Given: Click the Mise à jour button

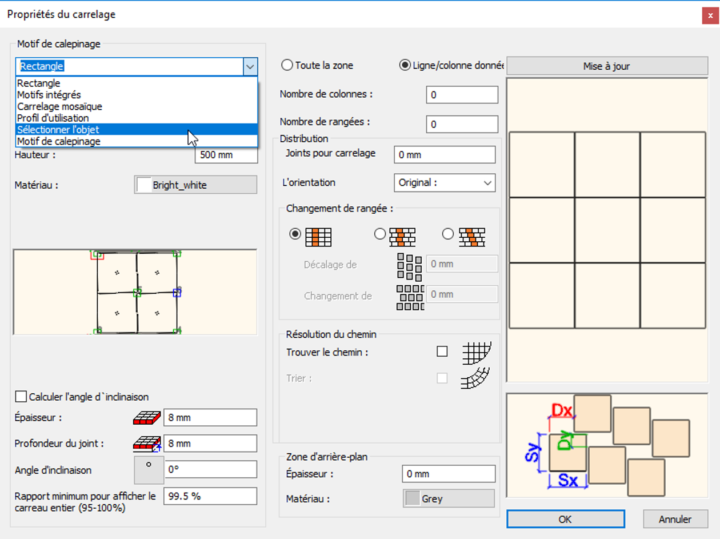Looking at the screenshot, I should (x=607, y=66).
